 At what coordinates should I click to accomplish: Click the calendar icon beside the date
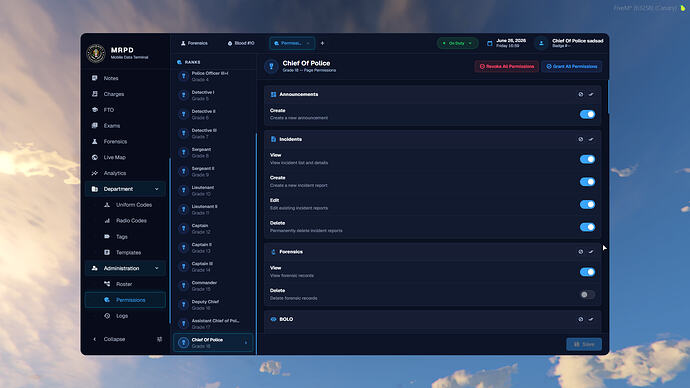489,43
